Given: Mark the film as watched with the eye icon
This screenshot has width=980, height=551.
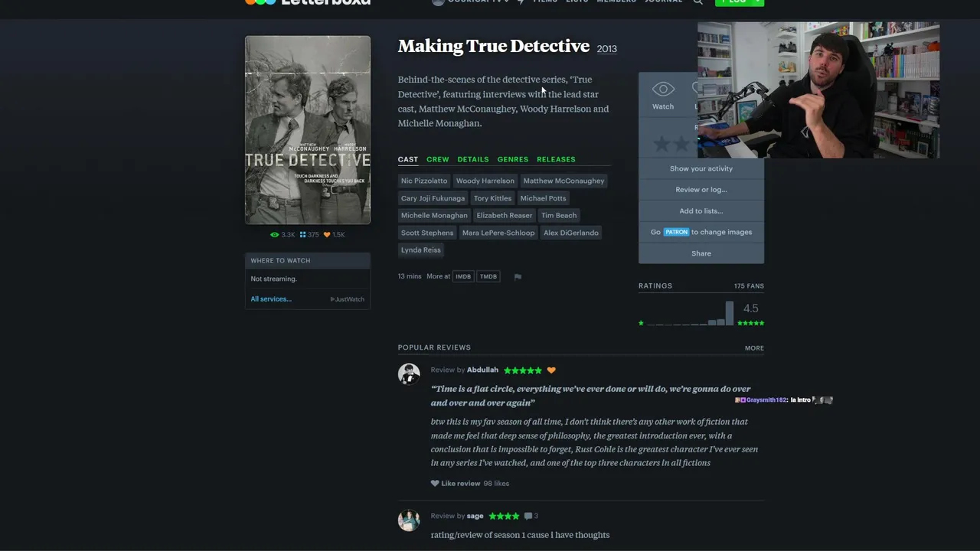Looking at the screenshot, I should click(663, 90).
